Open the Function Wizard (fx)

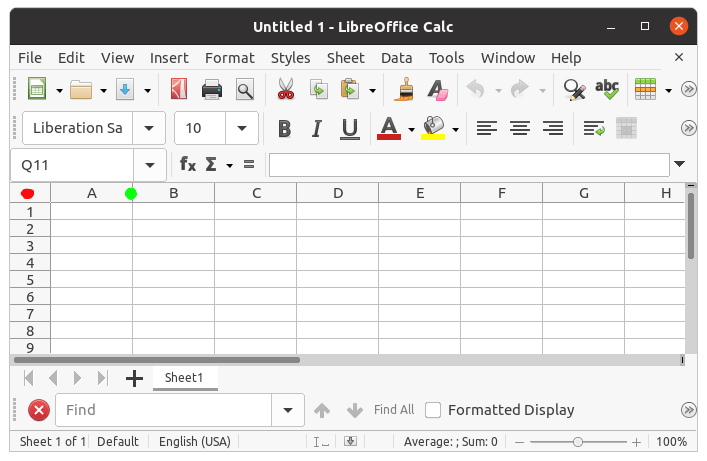(x=188, y=164)
